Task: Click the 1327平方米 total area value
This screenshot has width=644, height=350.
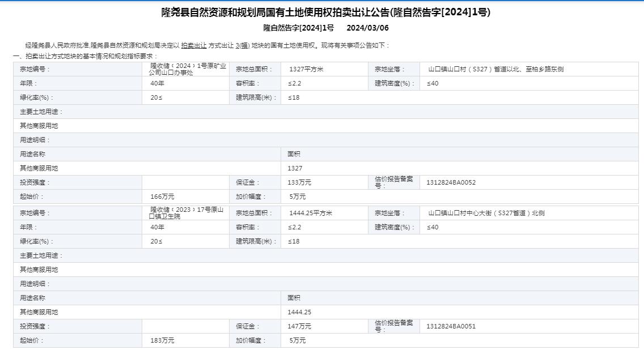Action: (306, 69)
